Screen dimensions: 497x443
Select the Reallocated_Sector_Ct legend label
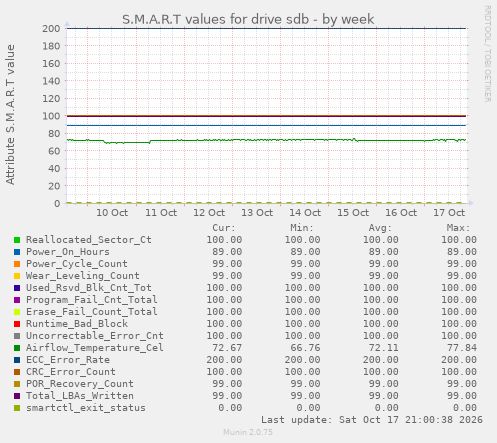coord(89,240)
